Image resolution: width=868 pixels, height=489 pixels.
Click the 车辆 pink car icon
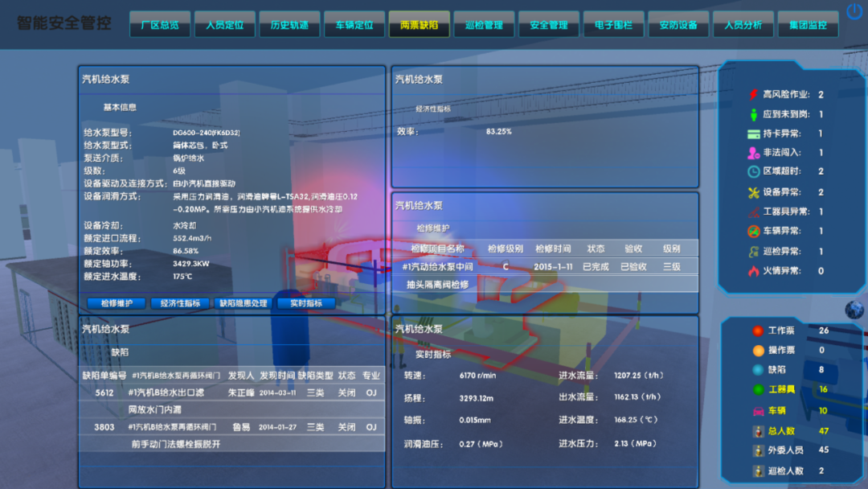(x=757, y=411)
